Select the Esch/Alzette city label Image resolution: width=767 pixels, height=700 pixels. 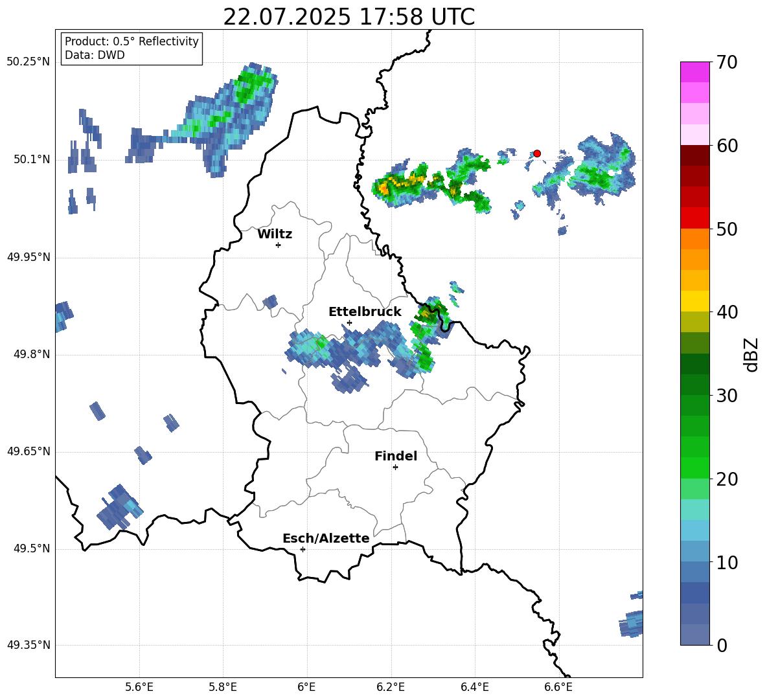[326, 538]
